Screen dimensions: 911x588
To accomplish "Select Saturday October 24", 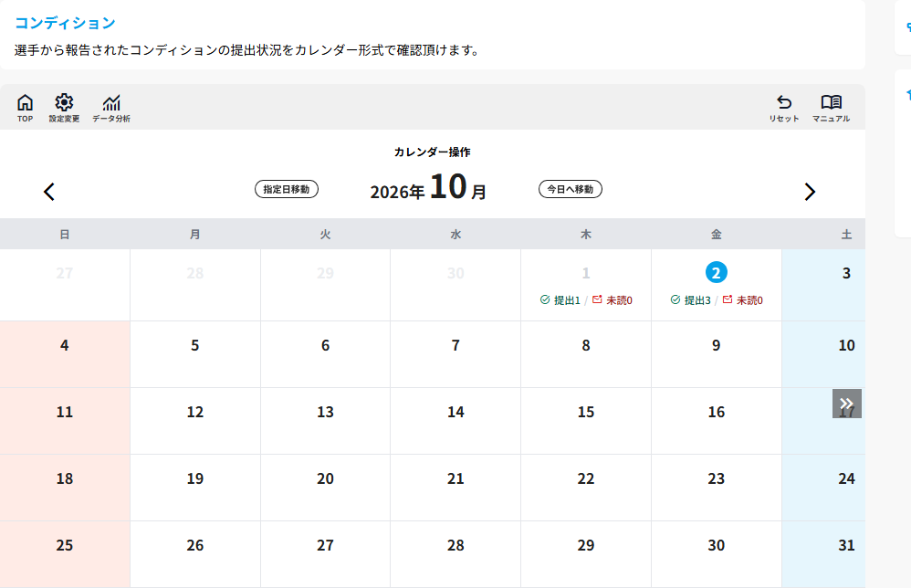I will pyautogui.click(x=846, y=478).
